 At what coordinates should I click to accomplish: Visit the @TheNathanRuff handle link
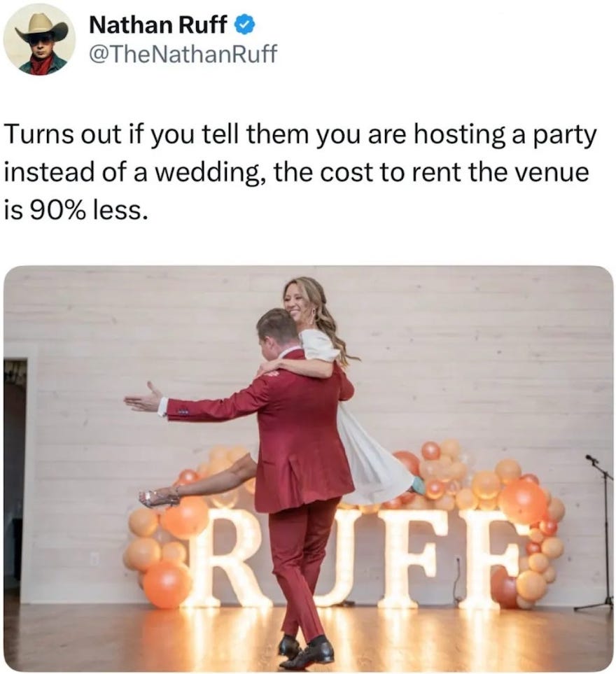183,54
